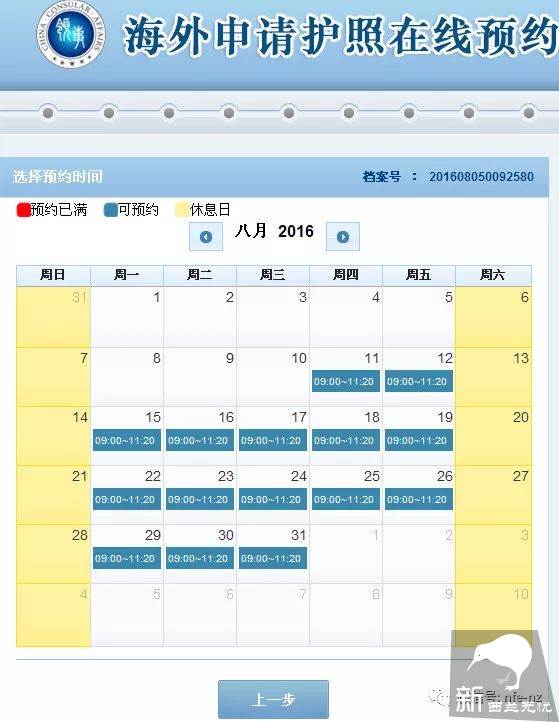Click the August 1 day cell

127,317
